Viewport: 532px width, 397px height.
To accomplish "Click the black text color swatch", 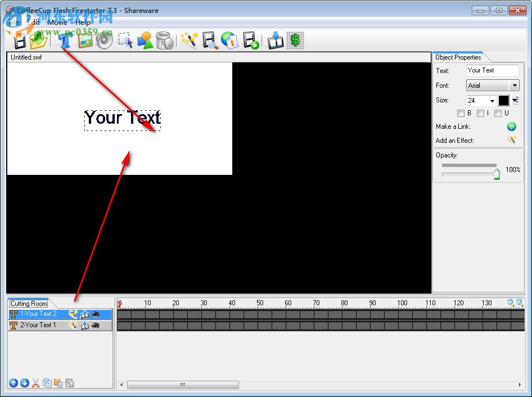I will (x=503, y=101).
